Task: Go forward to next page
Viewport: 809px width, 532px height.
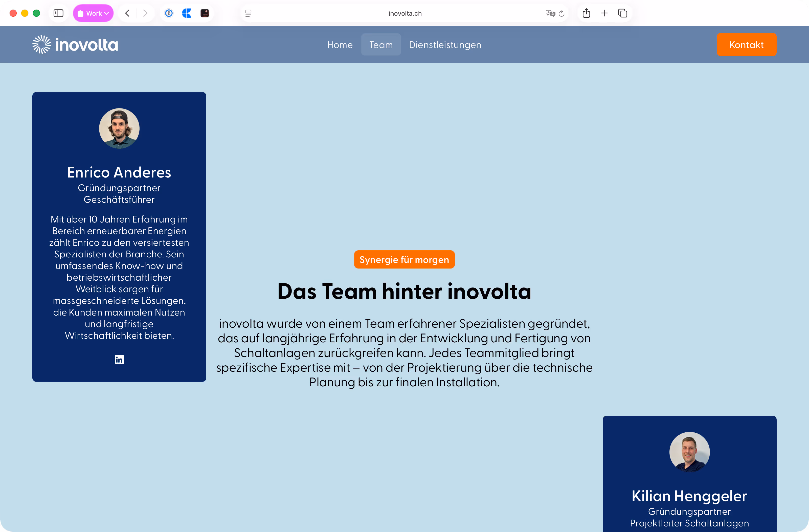Action: point(145,13)
